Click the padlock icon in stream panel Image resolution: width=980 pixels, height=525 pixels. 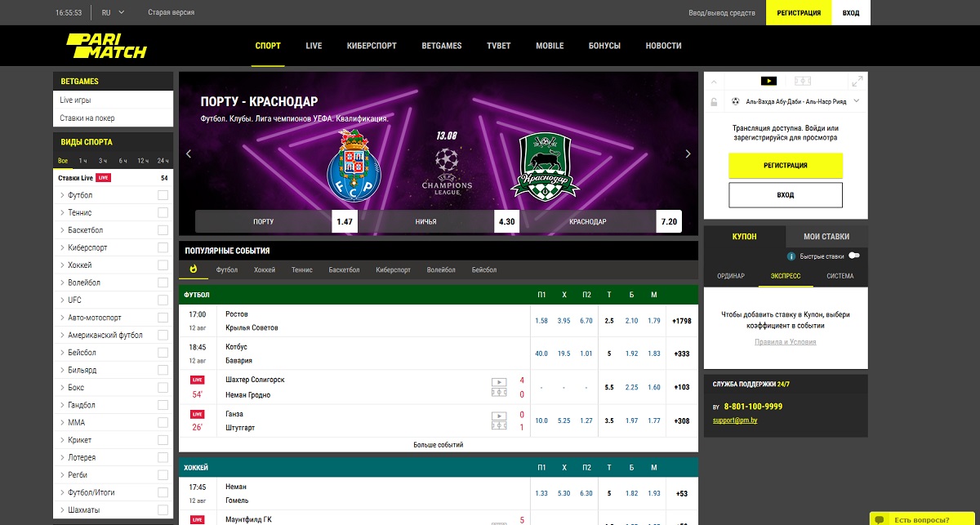click(x=714, y=101)
